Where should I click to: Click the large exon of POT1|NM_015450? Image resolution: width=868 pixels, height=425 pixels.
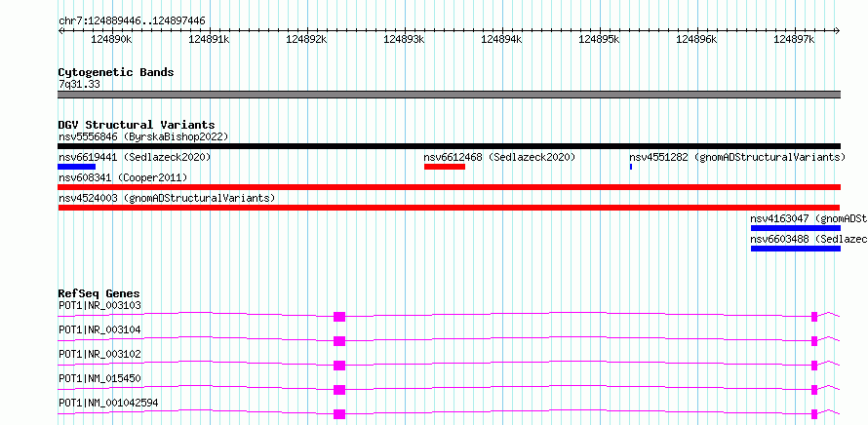339,390
